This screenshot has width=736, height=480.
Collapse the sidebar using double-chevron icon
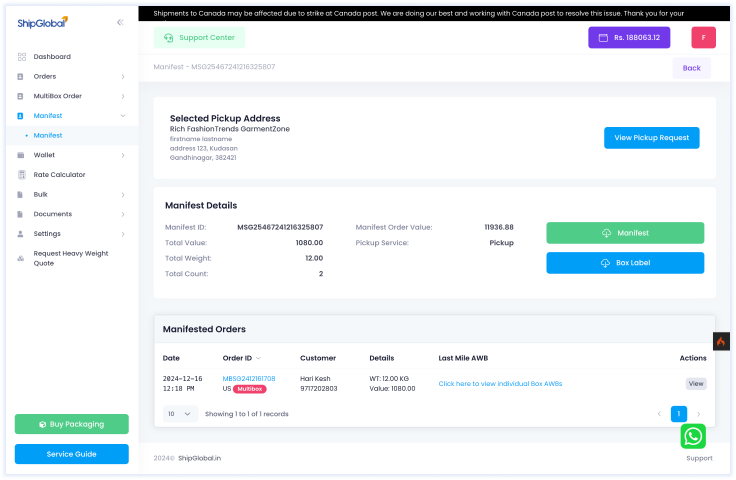pyautogui.click(x=121, y=21)
